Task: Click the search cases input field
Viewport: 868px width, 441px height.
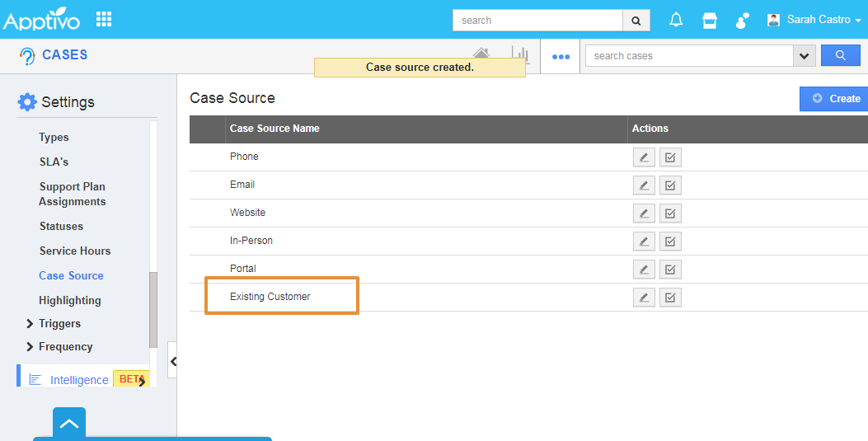Action: pyautogui.click(x=688, y=56)
